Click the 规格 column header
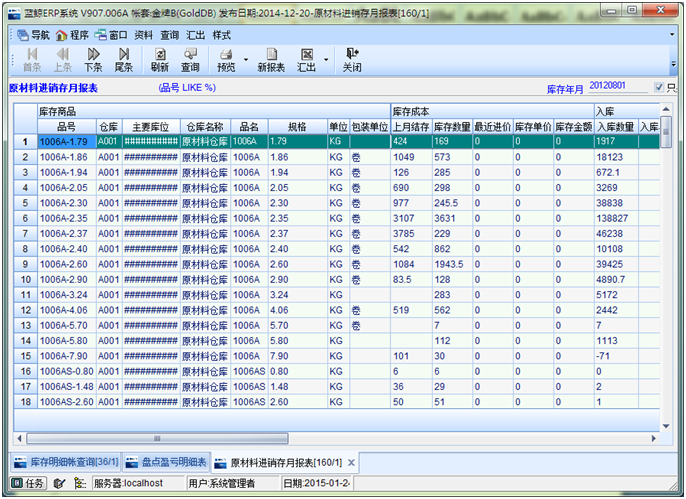This screenshot has width=686, height=499. tap(298, 127)
